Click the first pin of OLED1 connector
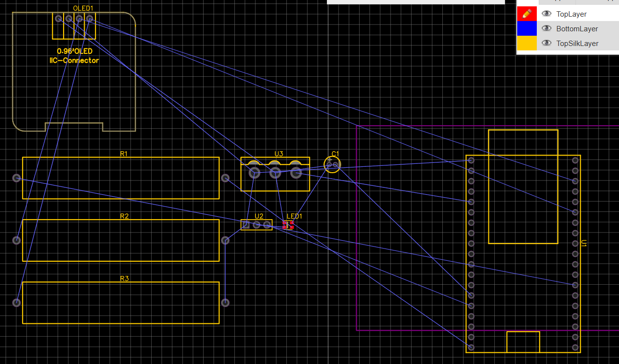619x364 pixels. [x=58, y=19]
